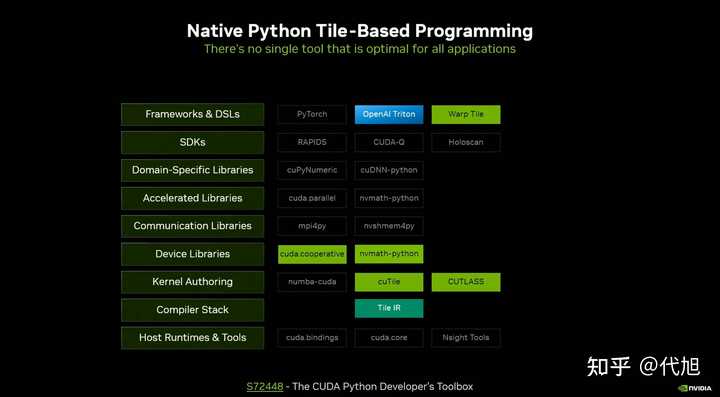Click the Holoscan box

466,142
